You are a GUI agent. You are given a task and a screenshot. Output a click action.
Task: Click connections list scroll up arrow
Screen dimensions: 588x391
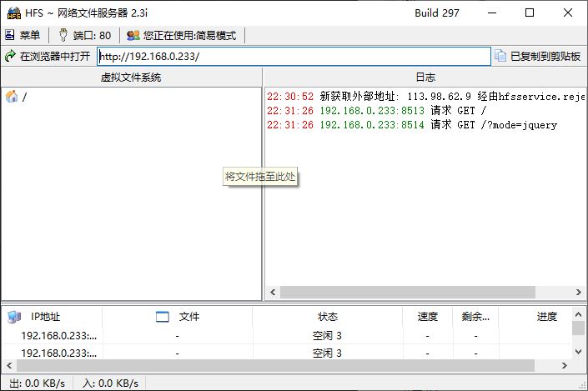point(578,314)
